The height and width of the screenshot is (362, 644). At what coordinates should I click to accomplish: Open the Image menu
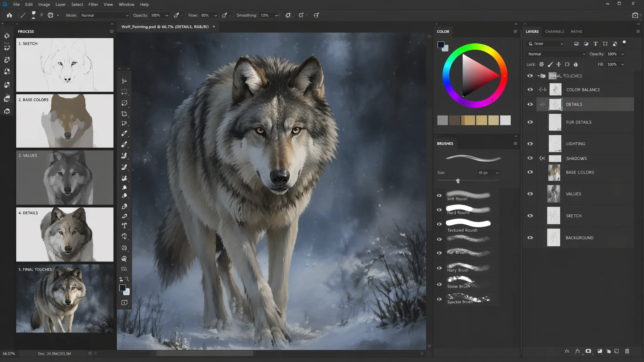pos(44,4)
